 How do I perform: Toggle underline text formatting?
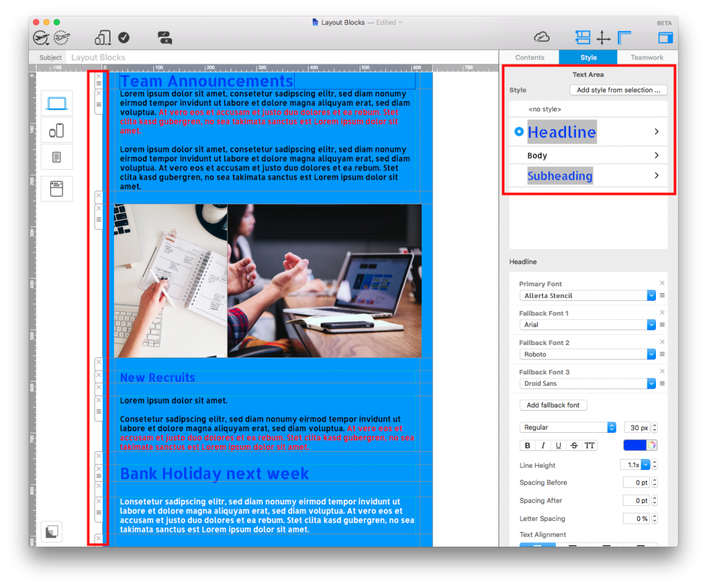point(558,446)
